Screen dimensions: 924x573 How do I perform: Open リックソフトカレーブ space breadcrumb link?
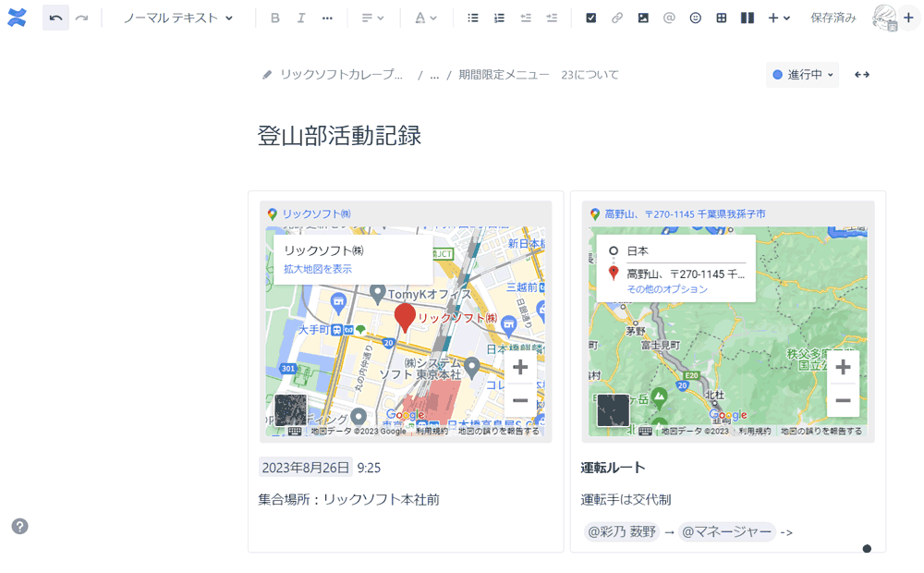342,75
